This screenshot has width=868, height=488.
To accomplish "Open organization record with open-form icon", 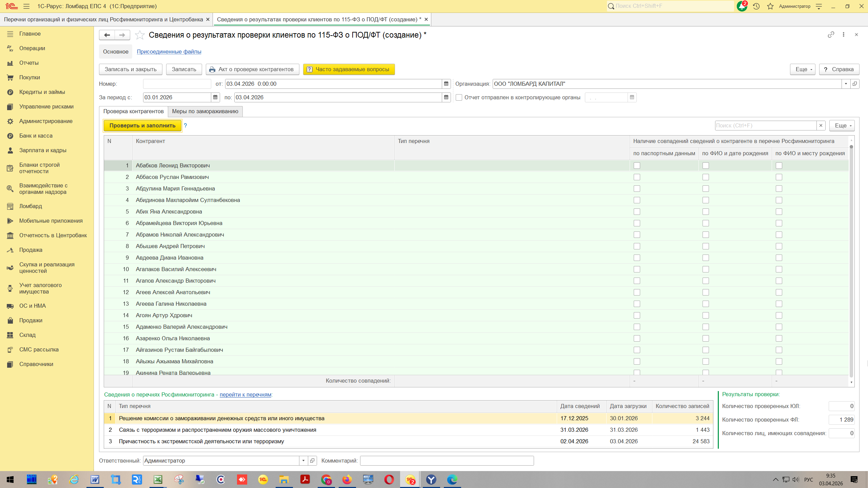I will coord(855,84).
